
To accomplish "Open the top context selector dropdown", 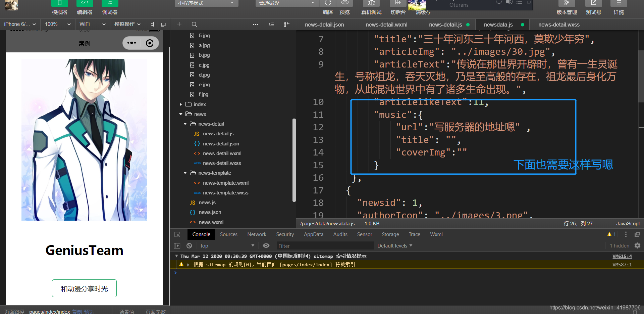I will click(x=227, y=246).
